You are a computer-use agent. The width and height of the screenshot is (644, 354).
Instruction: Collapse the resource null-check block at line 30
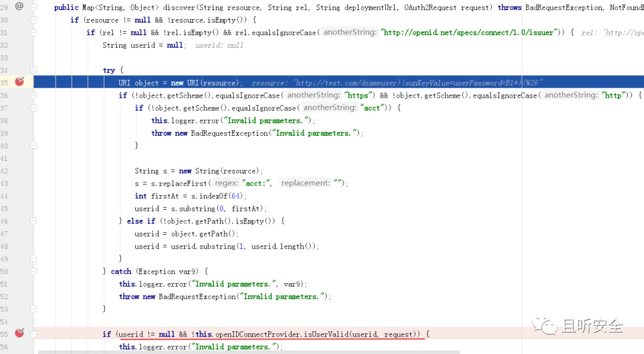coord(33,20)
